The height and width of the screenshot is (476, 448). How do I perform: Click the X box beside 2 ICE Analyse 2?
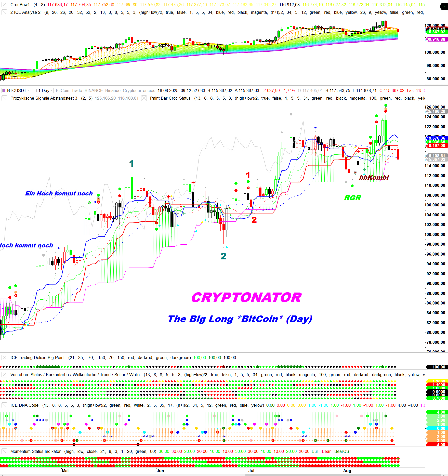click(x=4, y=12)
